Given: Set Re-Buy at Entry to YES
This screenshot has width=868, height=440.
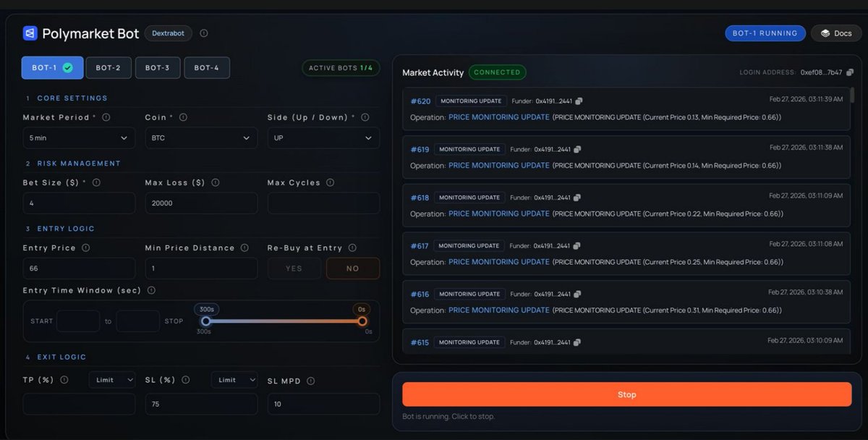Looking at the screenshot, I should 294,268.
